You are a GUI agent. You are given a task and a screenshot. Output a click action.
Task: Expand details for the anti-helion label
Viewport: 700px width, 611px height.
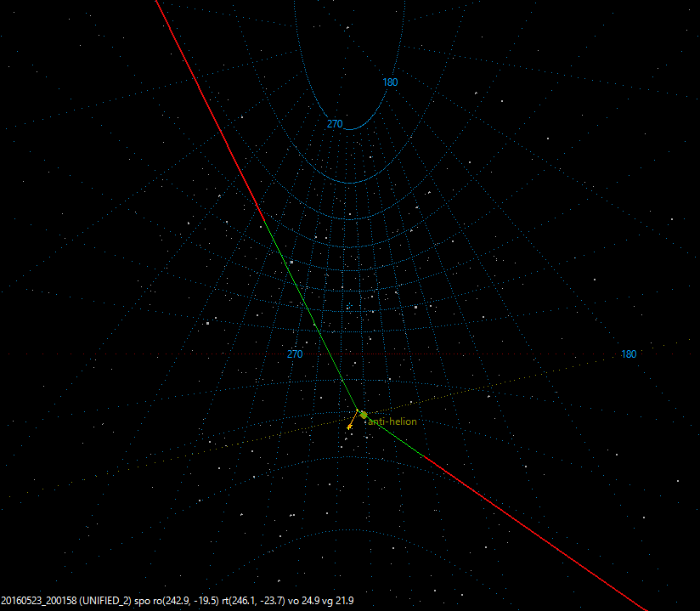392,421
